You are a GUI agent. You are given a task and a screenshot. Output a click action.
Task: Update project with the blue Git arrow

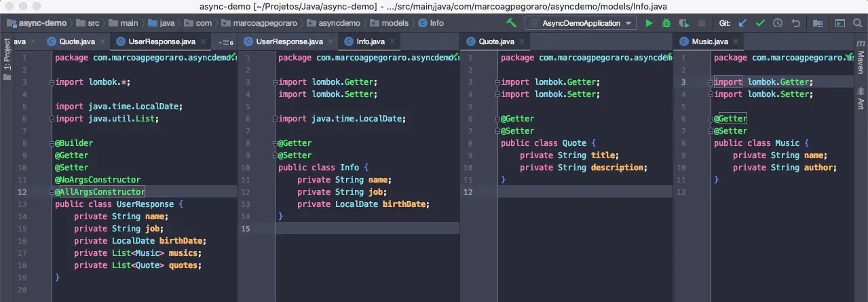point(742,23)
